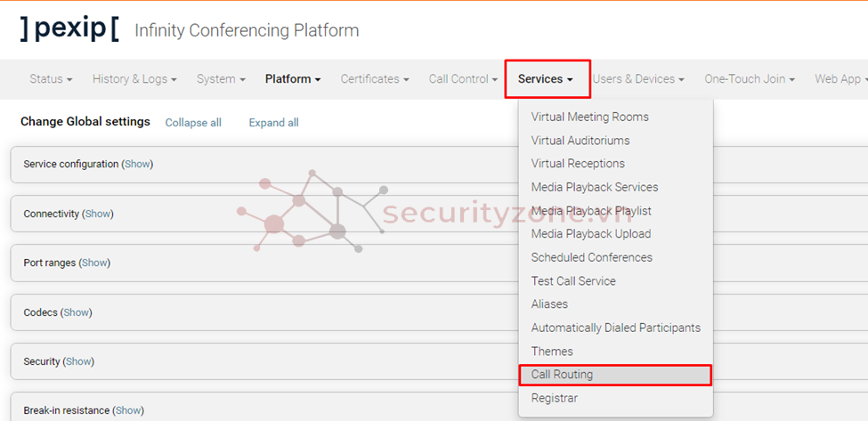Show the Break-in resistance section
Image resolution: width=868 pixels, height=421 pixels.
[128, 410]
